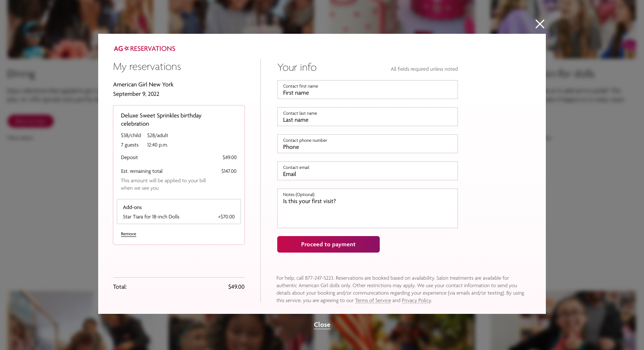Select the Deluxe Sweet Sprinkles birthday celebration title
644x350 pixels.
[161, 119]
